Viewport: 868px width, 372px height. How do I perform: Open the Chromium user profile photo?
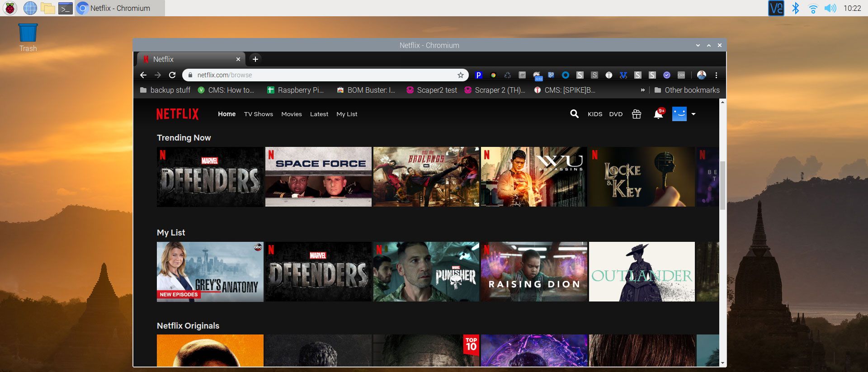[x=702, y=75]
